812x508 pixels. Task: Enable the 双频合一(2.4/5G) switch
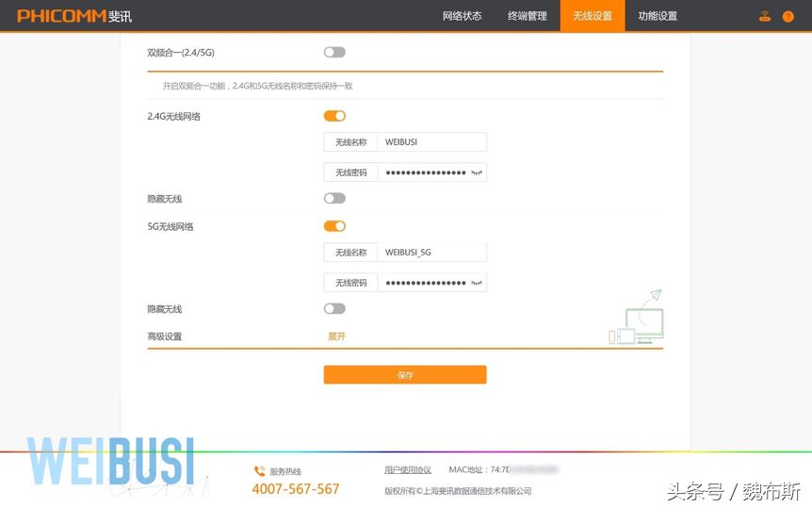point(334,53)
